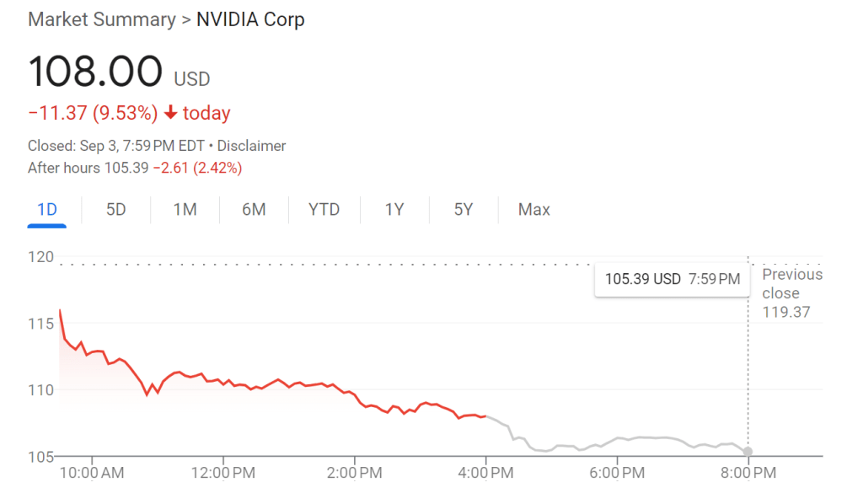Click the NVIDIA Corp title text
The height and width of the screenshot is (504, 863).
tap(250, 19)
